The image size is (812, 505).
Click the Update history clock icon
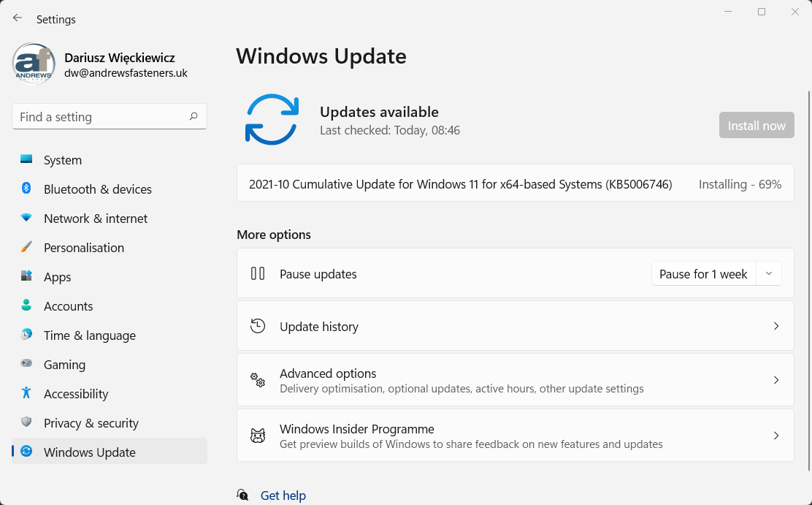[x=257, y=326]
